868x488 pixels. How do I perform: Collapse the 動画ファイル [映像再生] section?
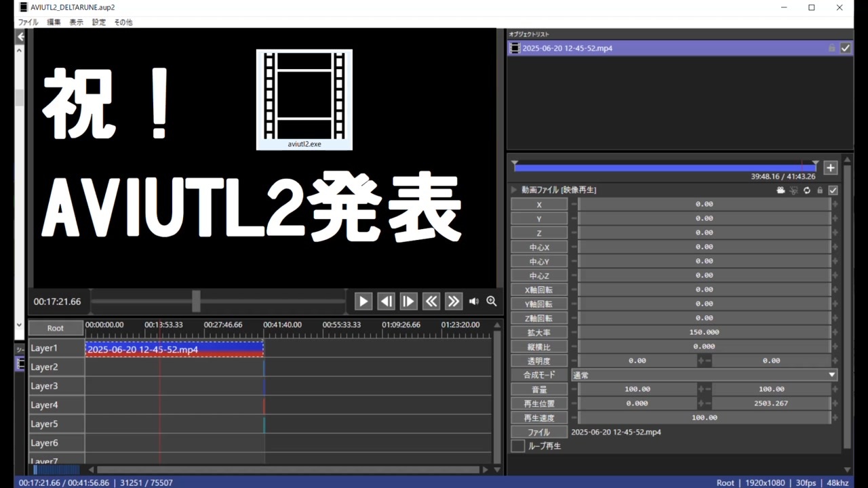pyautogui.click(x=513, y=190)
